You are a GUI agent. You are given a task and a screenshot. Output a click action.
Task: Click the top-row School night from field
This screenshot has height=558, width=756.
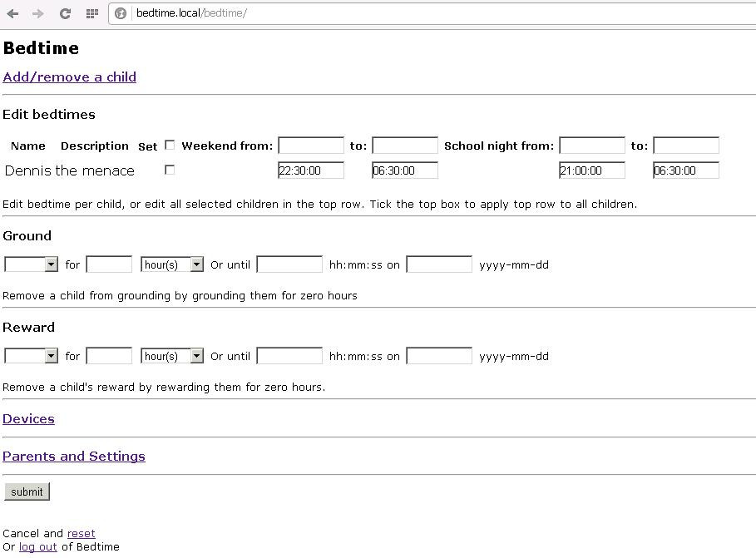[x=592, y=146]
